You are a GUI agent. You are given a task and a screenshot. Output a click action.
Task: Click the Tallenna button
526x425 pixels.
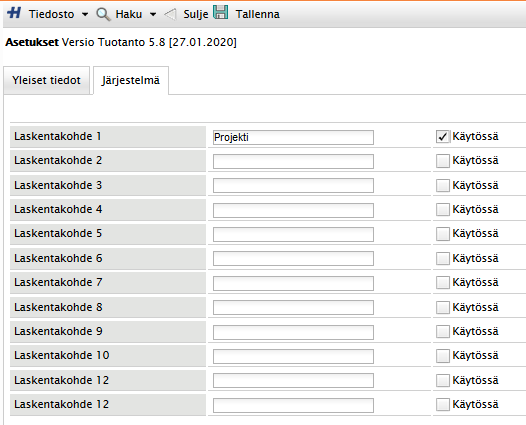257,14
